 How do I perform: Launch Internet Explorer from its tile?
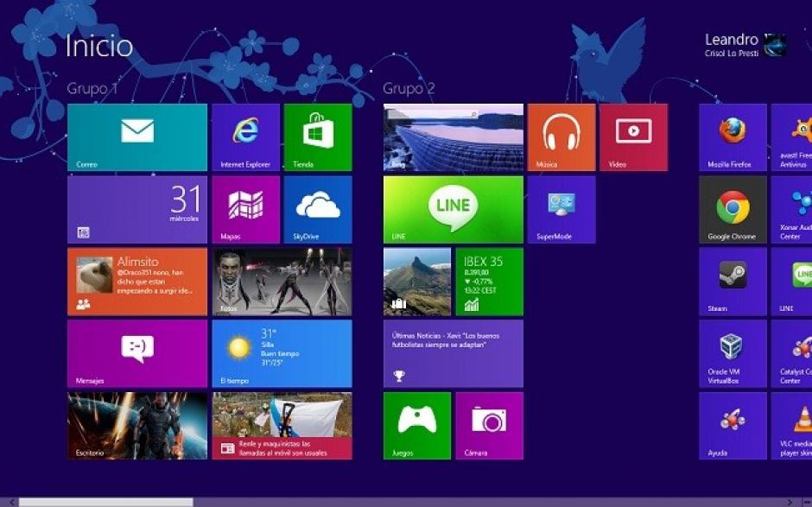point(244,136)
